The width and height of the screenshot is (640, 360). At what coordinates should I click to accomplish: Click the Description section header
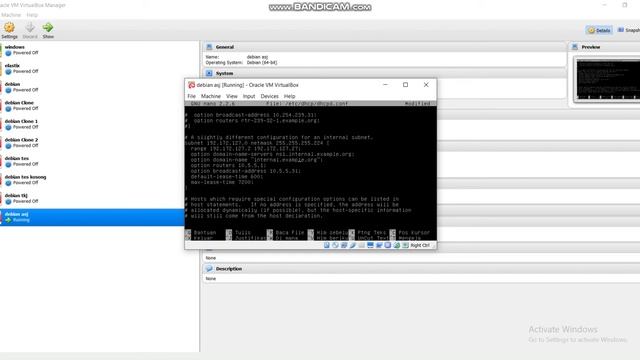click(x=421, y=269)
